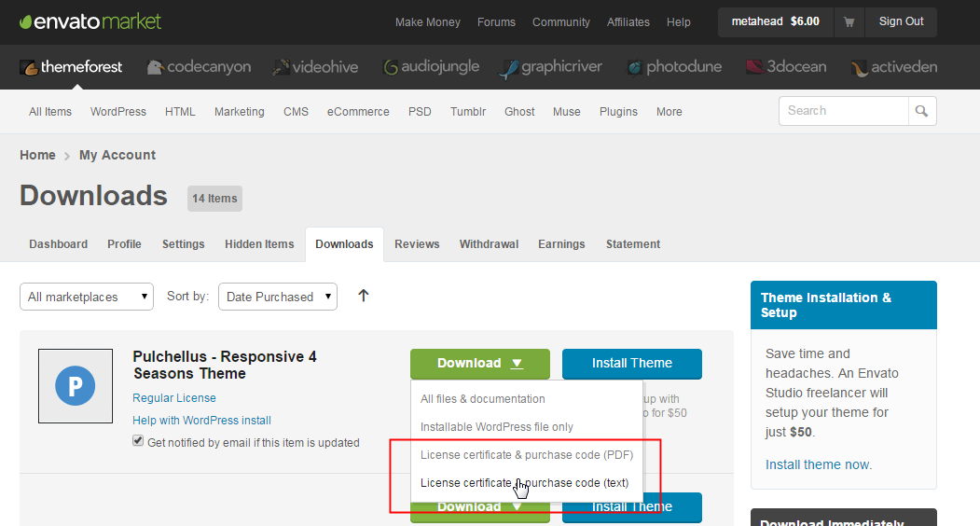
Task: Go to the GraphicRiver marketplace logo
Action: coord(551,67)
